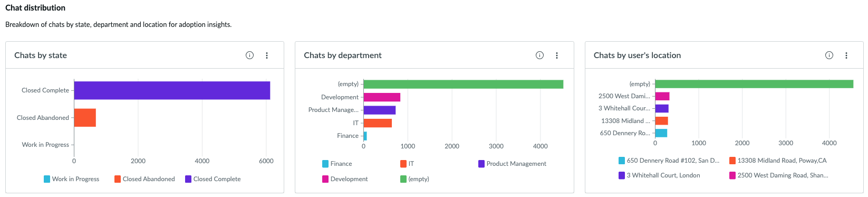Screen dimensions: 868x197
Task: Click 13308 Midland ... axis label
Action: tap(626, 121)
